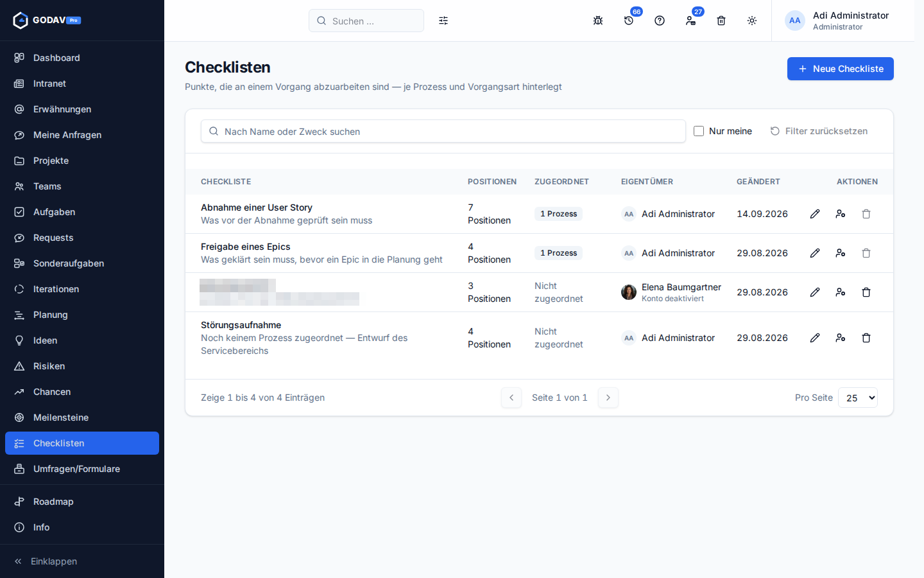Open the help question mark icon
Image resolution: width=924 pixels, height=578 pixels.
660,21
